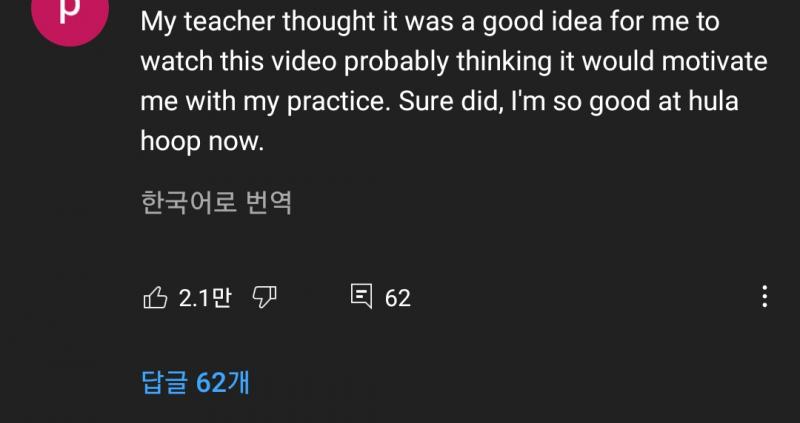Click the "2.1만" like count
Viewport: 800px width, 423px height.
click(205, 297)
